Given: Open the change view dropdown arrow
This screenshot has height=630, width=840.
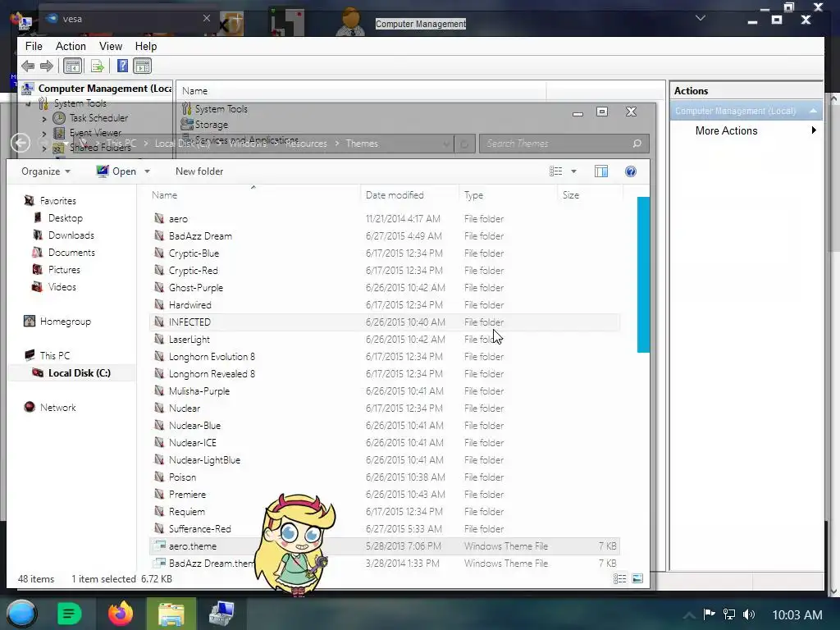Looking at the screenshot, I should [573, 171].
